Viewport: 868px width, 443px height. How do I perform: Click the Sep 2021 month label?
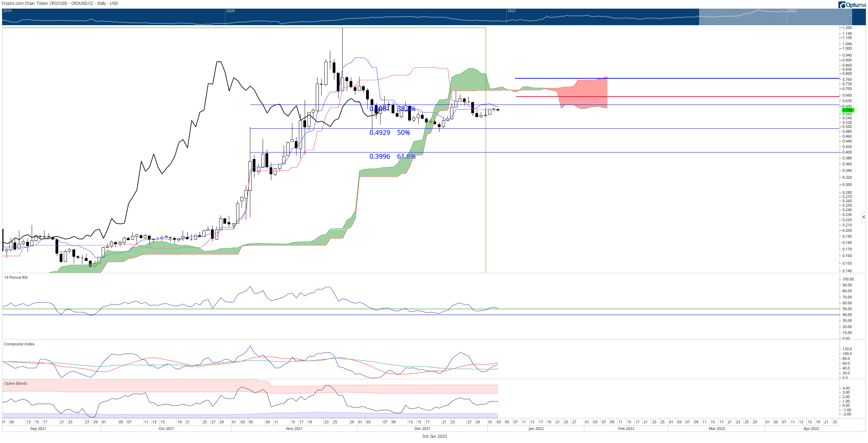point(38,429)
